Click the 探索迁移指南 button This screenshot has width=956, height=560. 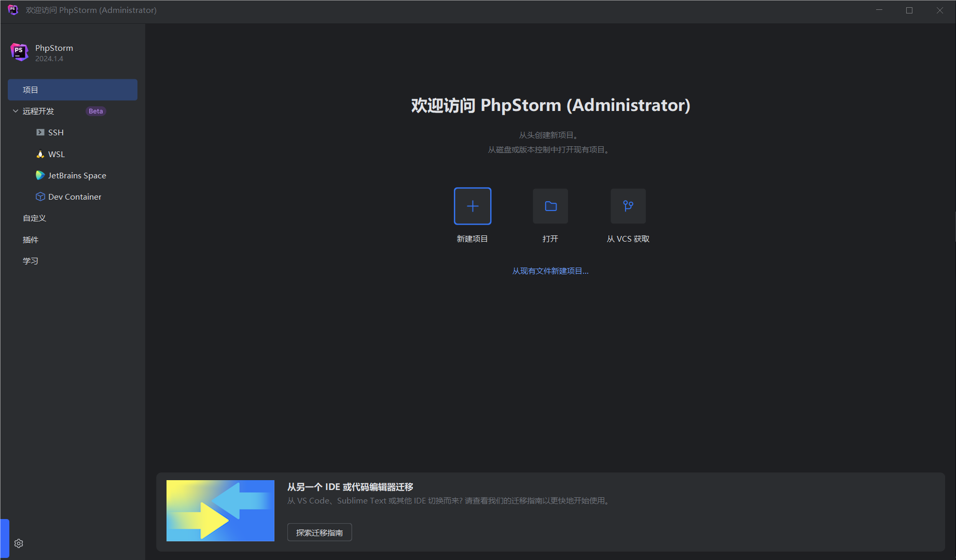(x=320, y=533)
